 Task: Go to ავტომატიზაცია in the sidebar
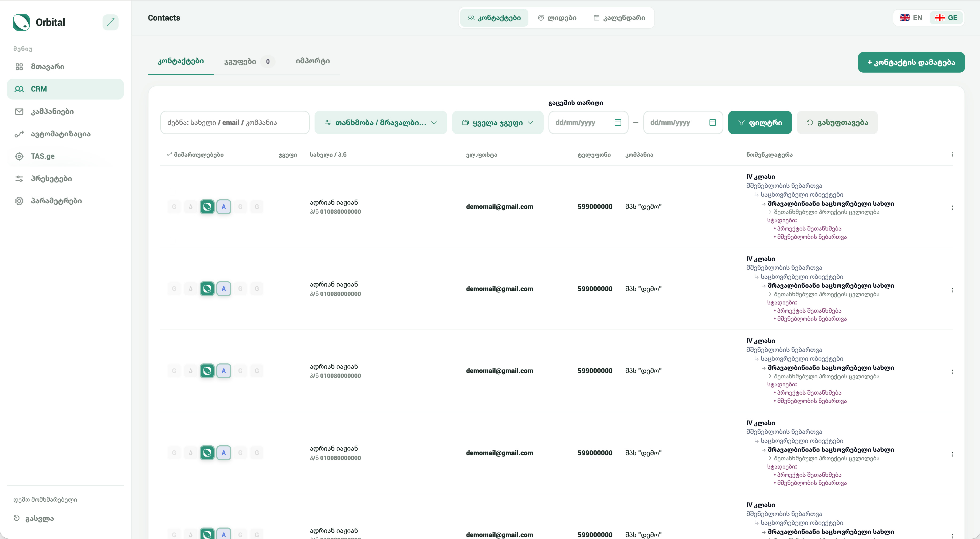[x=61, y=134]
